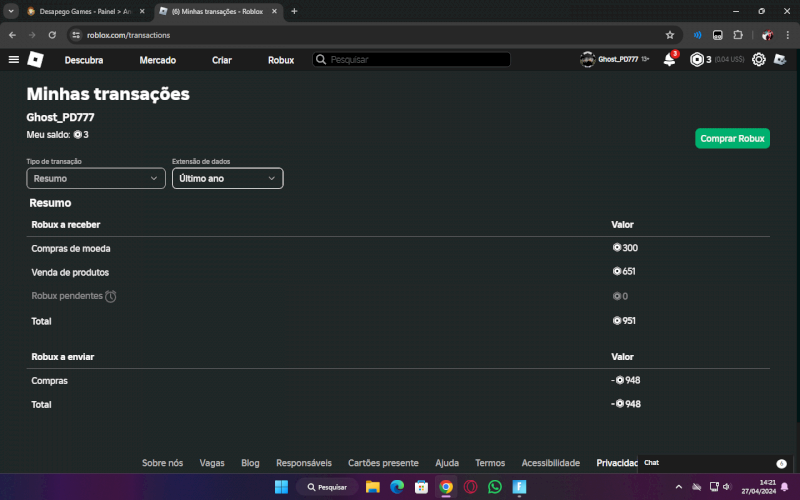The width and height of the screenshot is (800, 500).
Task: Bookmark this page with the star icon
Action: 670,35
